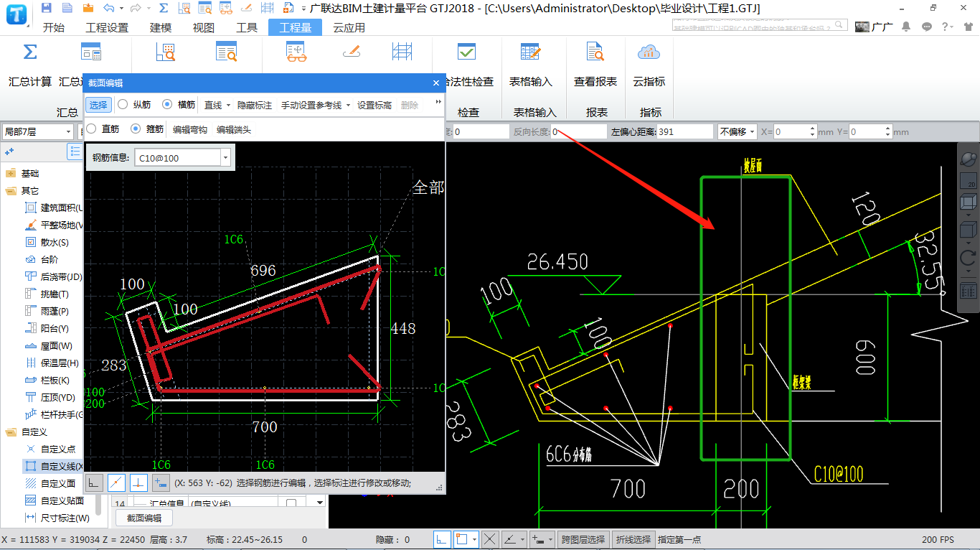The width and height of the screenshot is (980, 550).
Task: Click the 编辑端头 button
Action: (x=234, y=130)
